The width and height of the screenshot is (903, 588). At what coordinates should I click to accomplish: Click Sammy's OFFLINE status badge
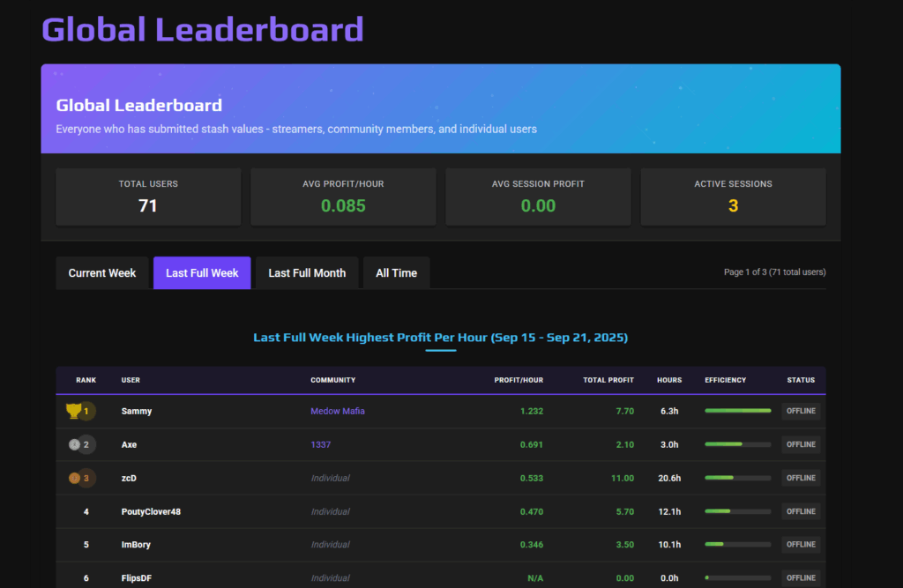pos(800,410)
